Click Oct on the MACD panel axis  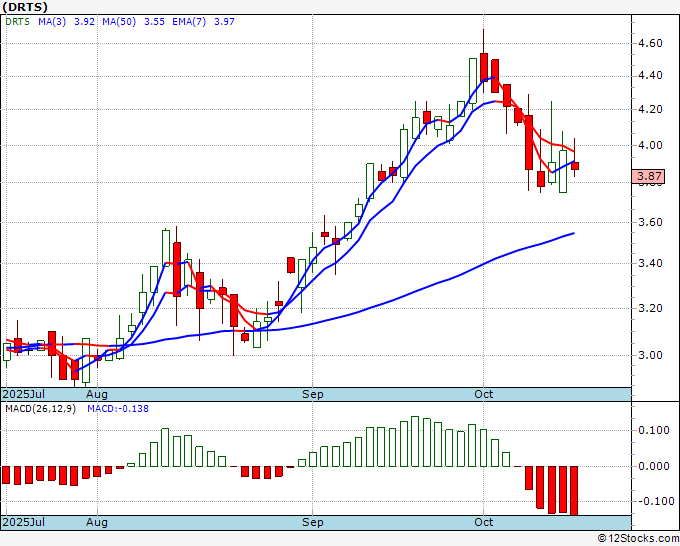484,522
